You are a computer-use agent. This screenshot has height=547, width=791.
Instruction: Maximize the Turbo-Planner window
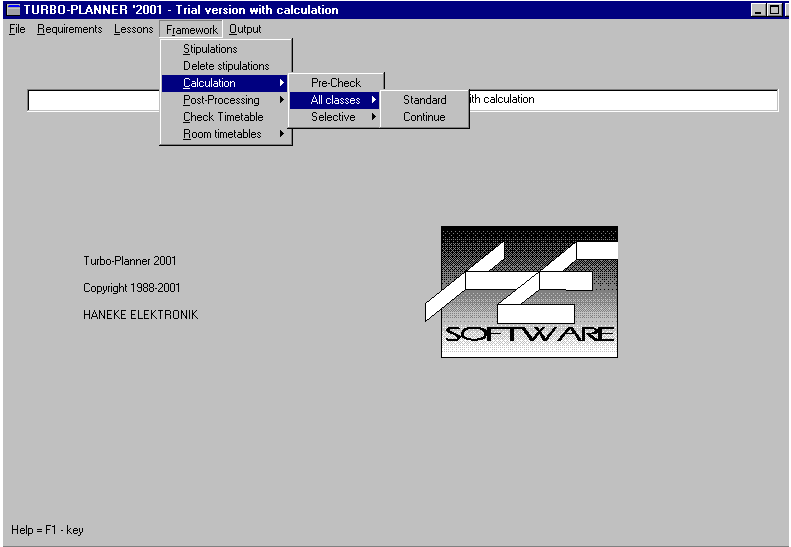coord(774,10)
